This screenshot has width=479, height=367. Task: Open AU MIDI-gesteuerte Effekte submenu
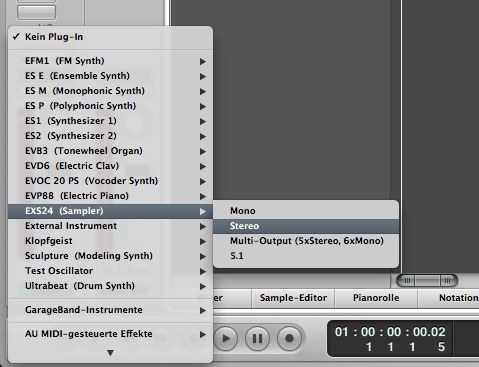tap(110, 334)
